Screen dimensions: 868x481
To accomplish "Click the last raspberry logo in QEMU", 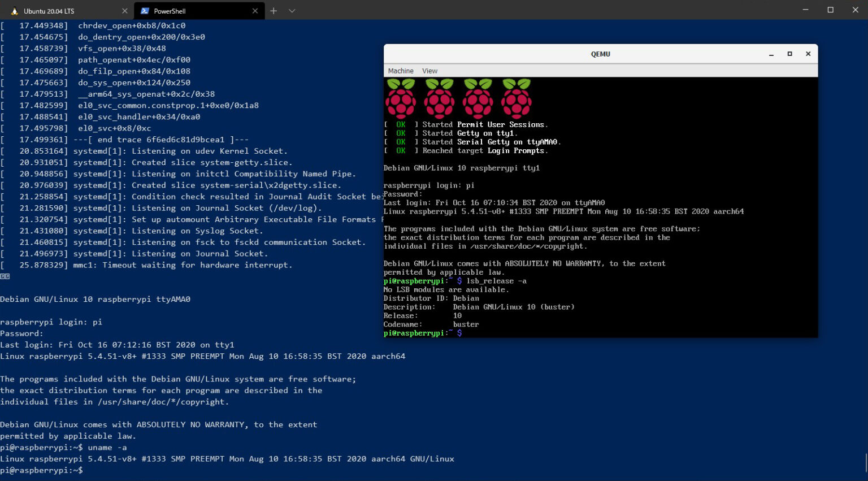I will (517, 98).
